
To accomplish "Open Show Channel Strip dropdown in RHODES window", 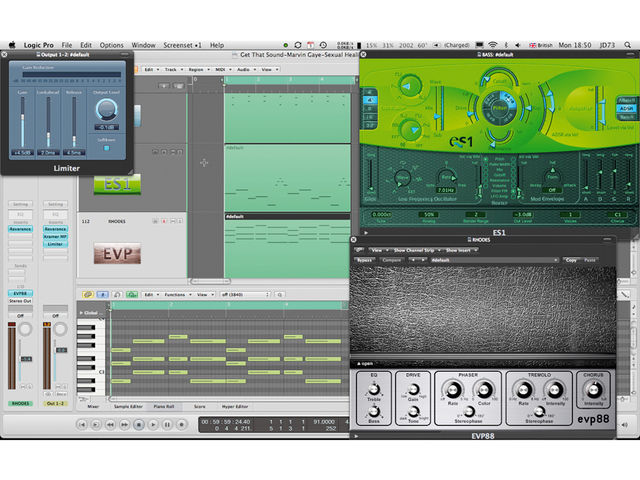I will tap(416, 250).
